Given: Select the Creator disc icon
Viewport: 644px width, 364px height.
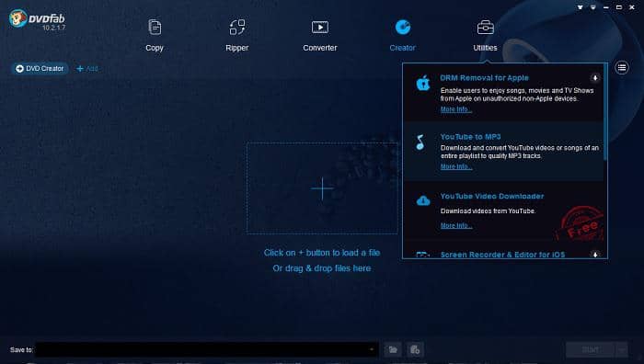Looking at the screenshot, I should (x=403, y=28).
